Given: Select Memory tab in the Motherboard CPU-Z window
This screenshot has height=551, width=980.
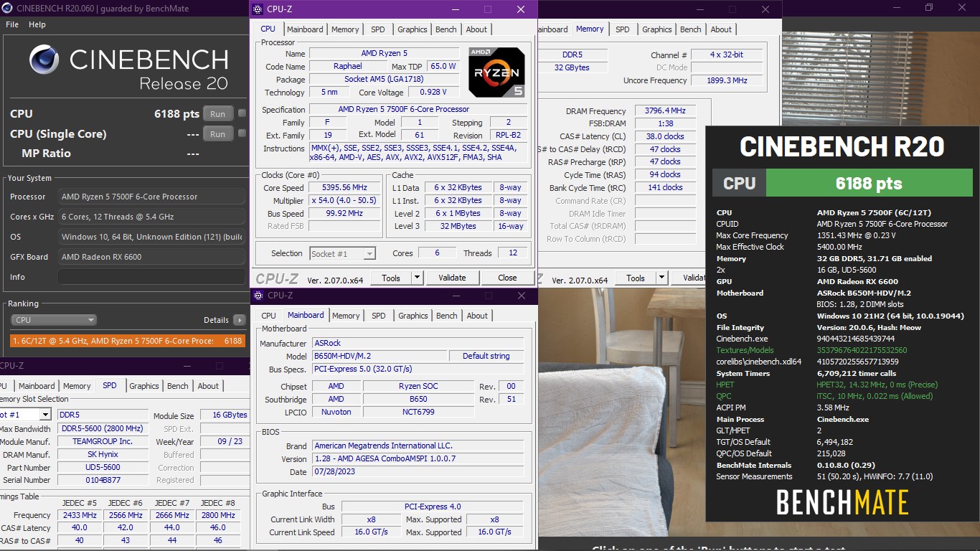Looking at the screenshot, I should tap(346, 316).
